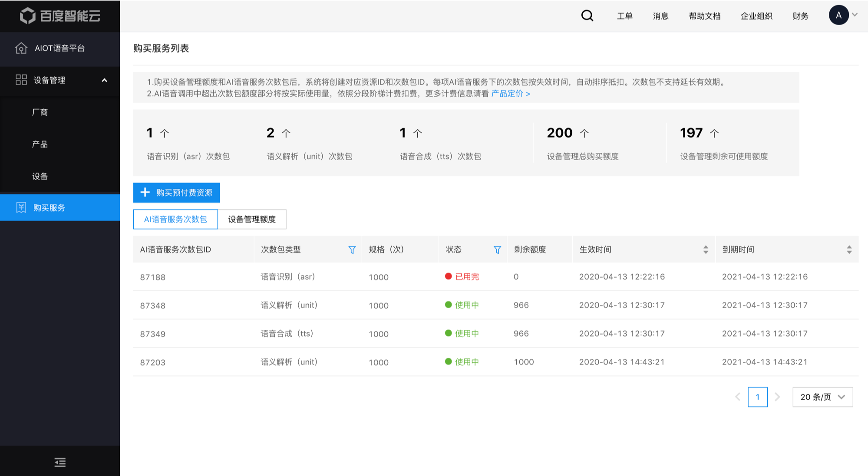
Task: Collapse the 设备管理 menu chevron
Action: 104,80
